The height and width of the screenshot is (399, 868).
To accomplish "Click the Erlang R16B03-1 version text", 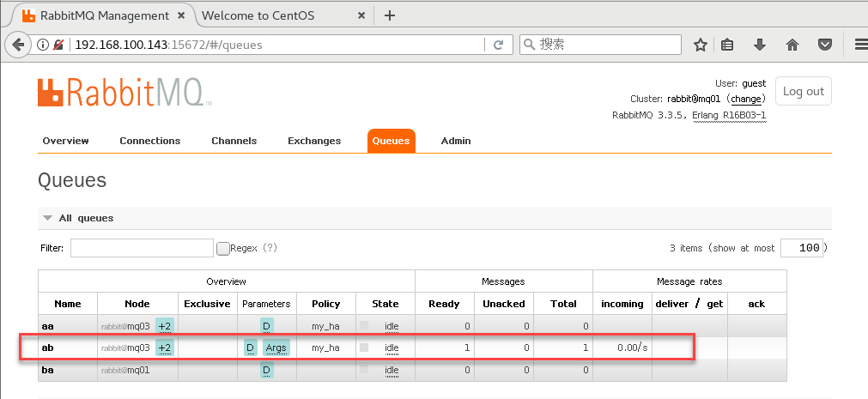I will pos(730,116).
